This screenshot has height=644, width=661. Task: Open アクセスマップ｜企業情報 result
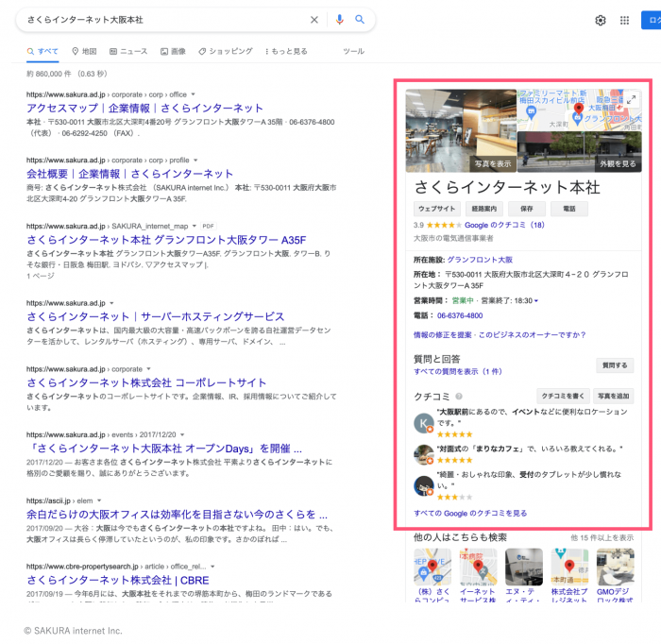[x=145, y=109]
